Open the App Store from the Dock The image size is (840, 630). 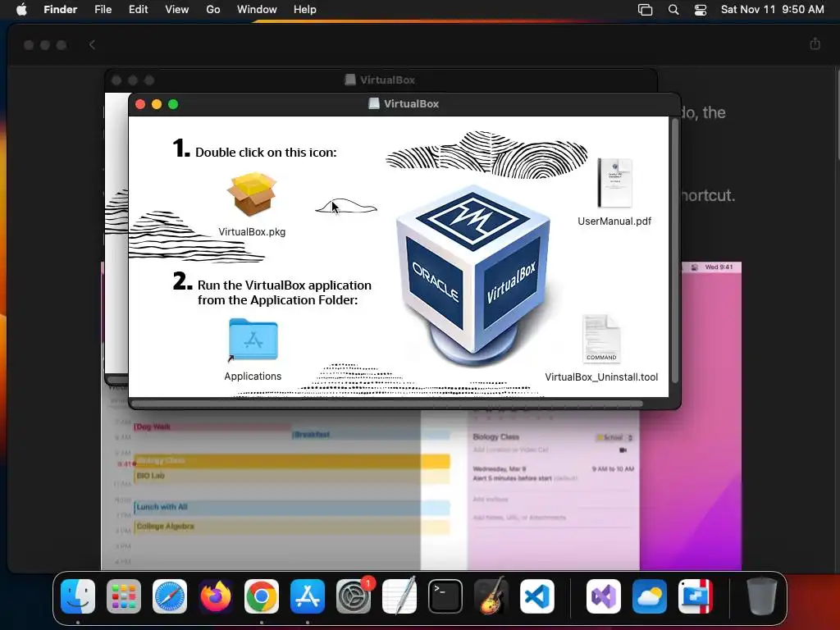tap(308, 596)
